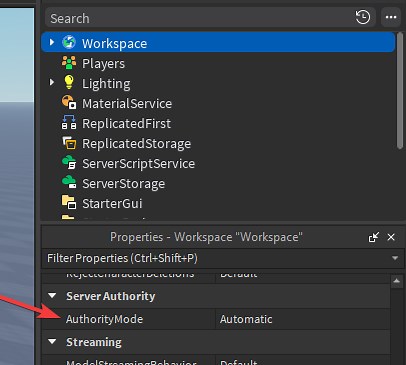Select MaterialService in the Explorer
406x365 pixels.
pos(127,103)
